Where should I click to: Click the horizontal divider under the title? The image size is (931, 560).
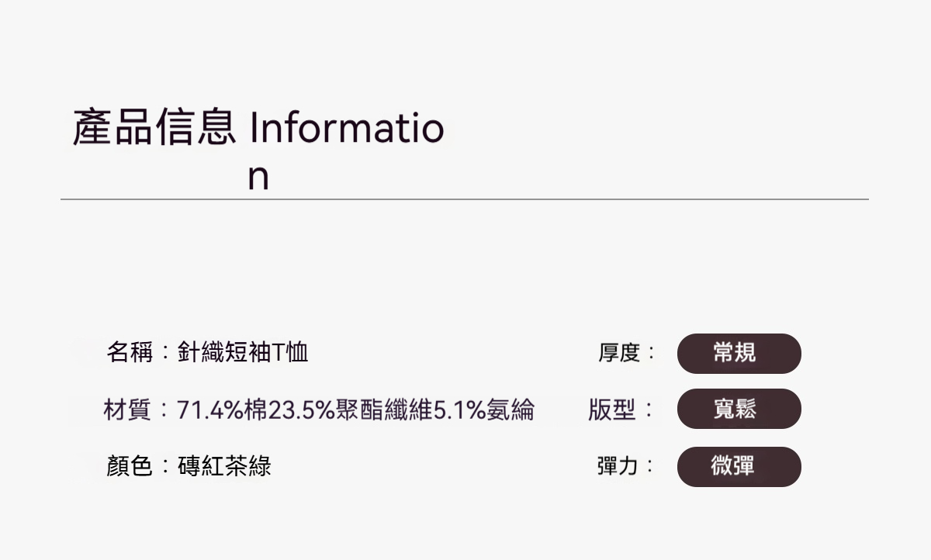(464, 199)
